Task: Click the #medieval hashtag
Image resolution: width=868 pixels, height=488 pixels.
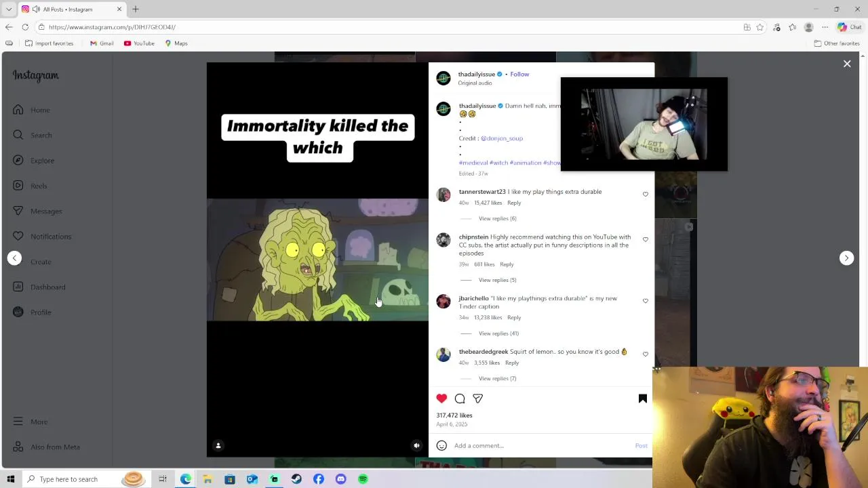Action: (x=473, y=163)
